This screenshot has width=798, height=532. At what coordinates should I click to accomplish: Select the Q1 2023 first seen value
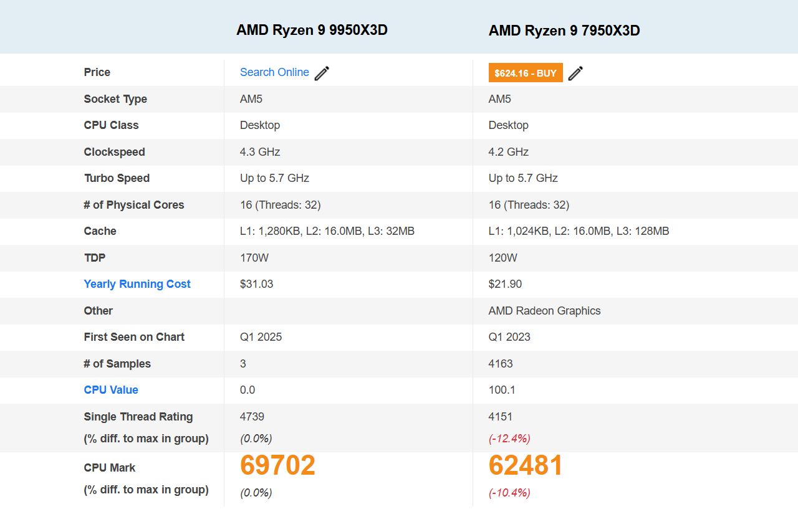(x=510, y=337)
